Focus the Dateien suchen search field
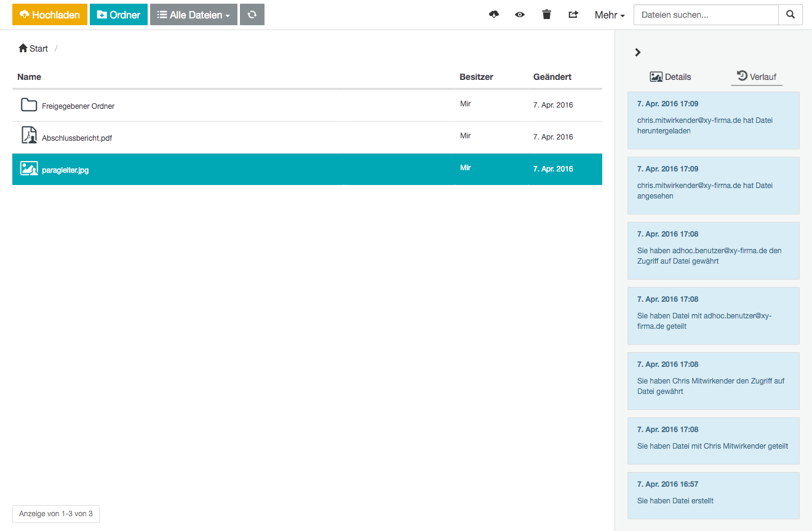Screen dimensions: 812x531 coord(706,15)
